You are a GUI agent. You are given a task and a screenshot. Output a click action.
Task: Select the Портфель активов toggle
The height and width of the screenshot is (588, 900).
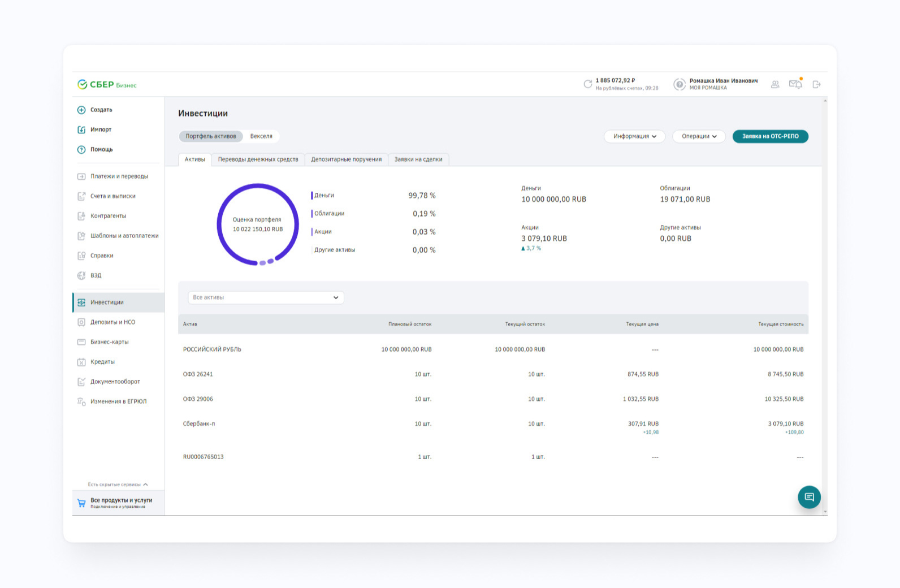pyautogui.click(x=211, y=136)
